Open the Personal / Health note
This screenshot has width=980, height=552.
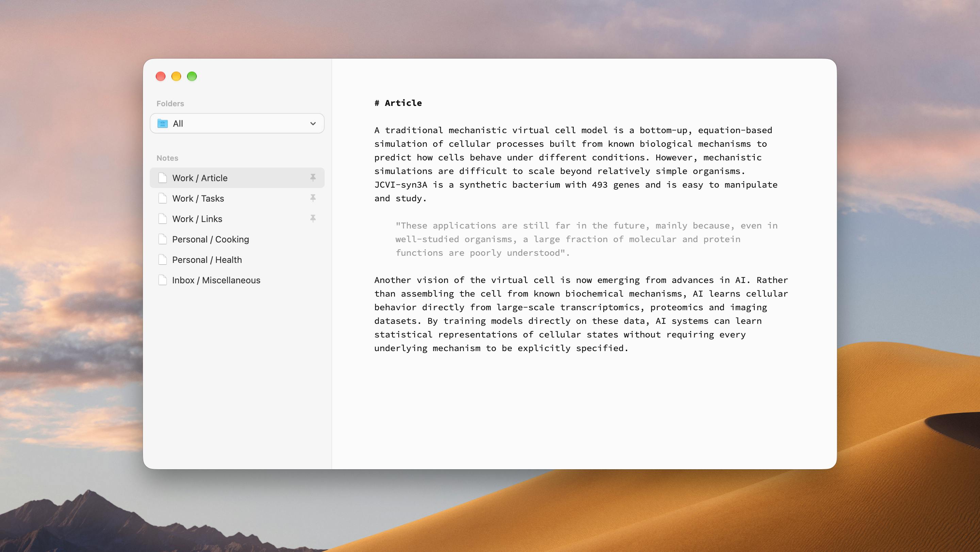point(237,259)
